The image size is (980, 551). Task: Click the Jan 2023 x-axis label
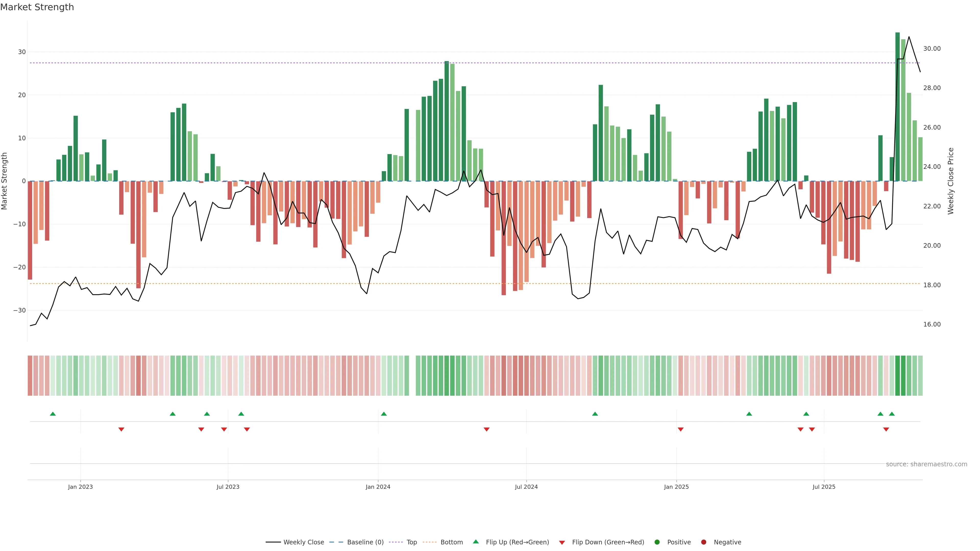[x=80, y=487]
